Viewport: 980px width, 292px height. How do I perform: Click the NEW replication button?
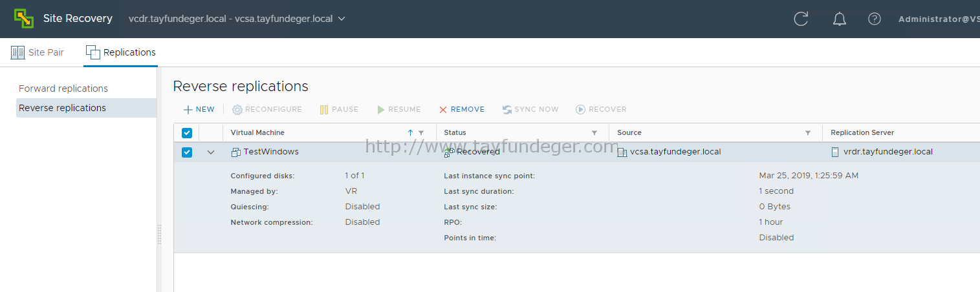point(199,109)
